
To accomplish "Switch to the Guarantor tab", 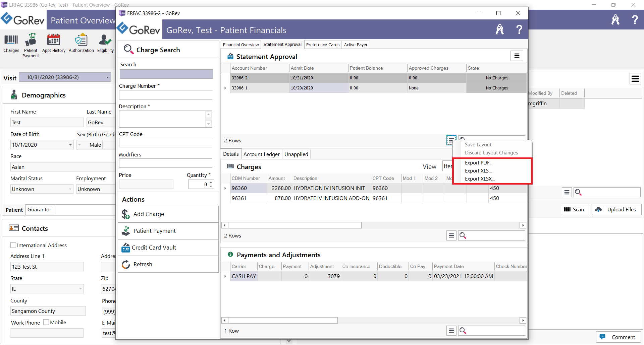I will click(x=40, y=210).
